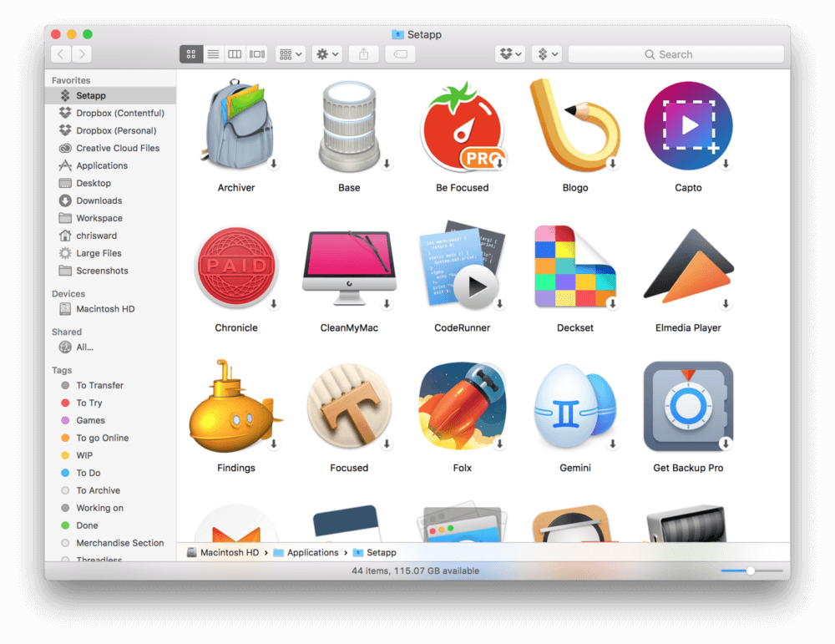Screen dimensions: 835x644
Task: Click the CleanMyMac iMac icon
Action: [349, 268]
